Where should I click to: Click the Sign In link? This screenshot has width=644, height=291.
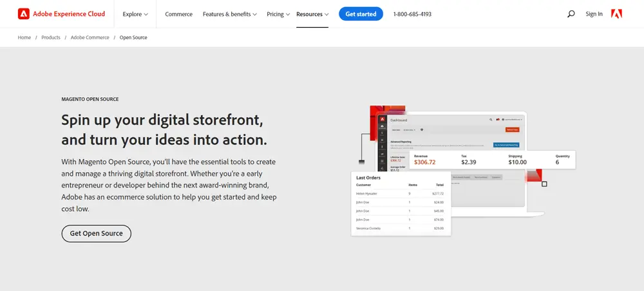(x=594, y=14)
